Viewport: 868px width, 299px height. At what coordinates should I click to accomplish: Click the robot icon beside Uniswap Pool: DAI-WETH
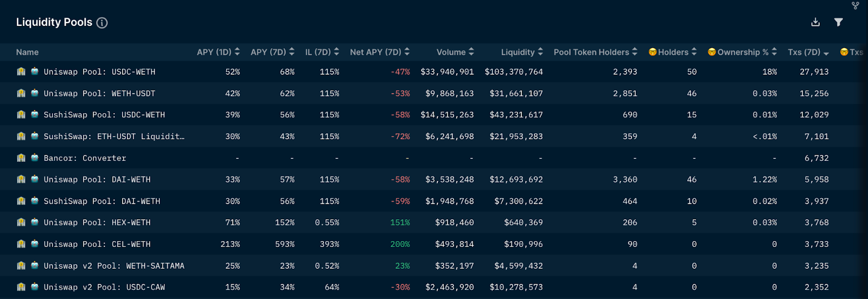pyautogui.click(x=35, y=179)
